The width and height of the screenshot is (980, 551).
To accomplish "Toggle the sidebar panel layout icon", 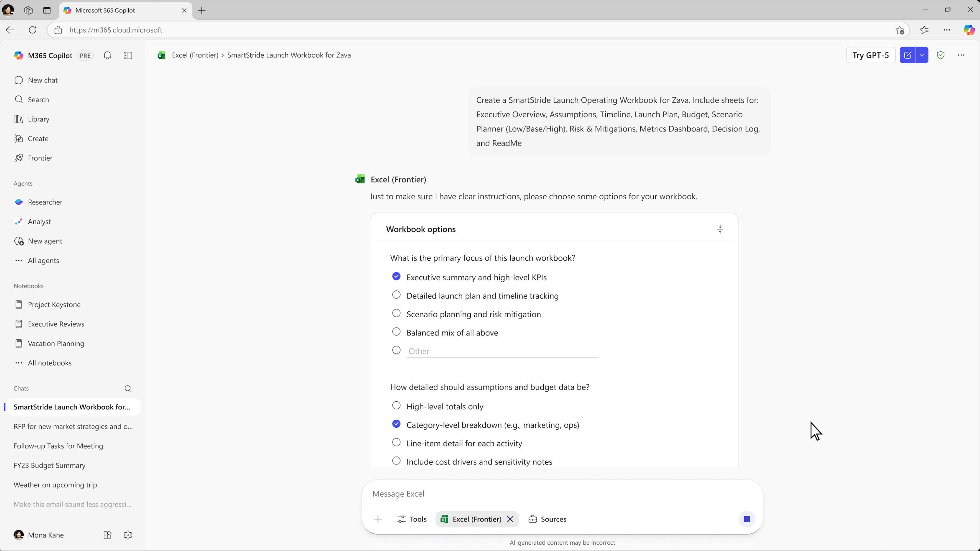I will (128, 56).
